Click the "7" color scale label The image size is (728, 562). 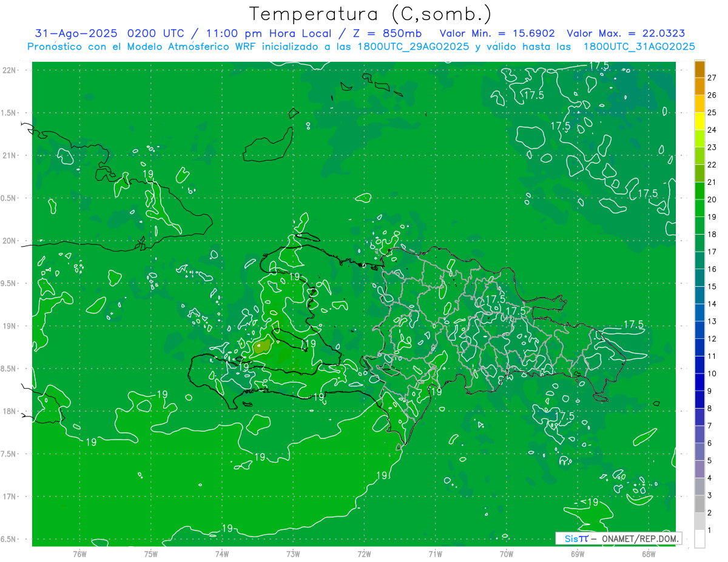pos(710,426)
